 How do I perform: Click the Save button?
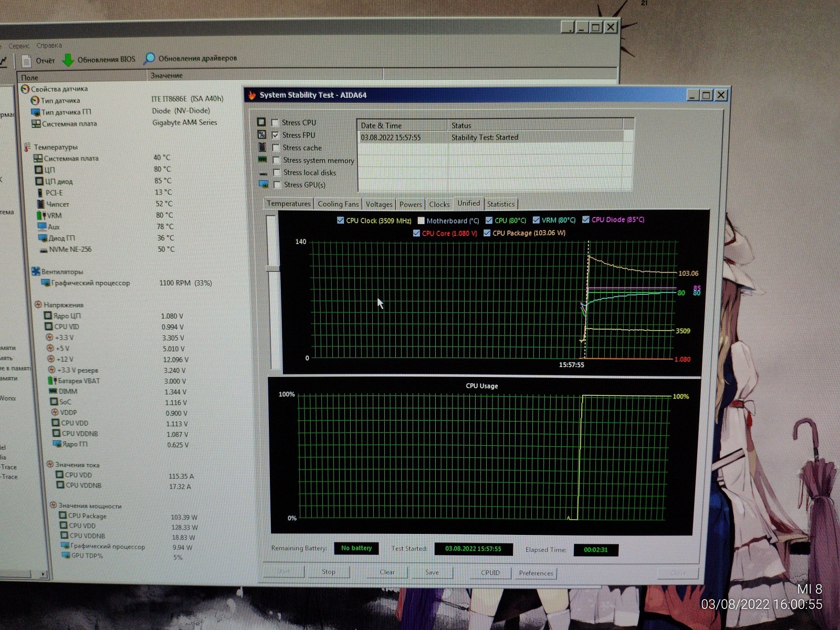[432, 572]
